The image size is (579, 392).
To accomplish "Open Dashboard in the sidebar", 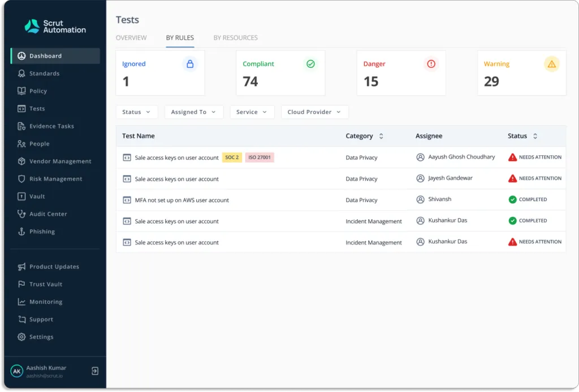I will tap(55, 56).
